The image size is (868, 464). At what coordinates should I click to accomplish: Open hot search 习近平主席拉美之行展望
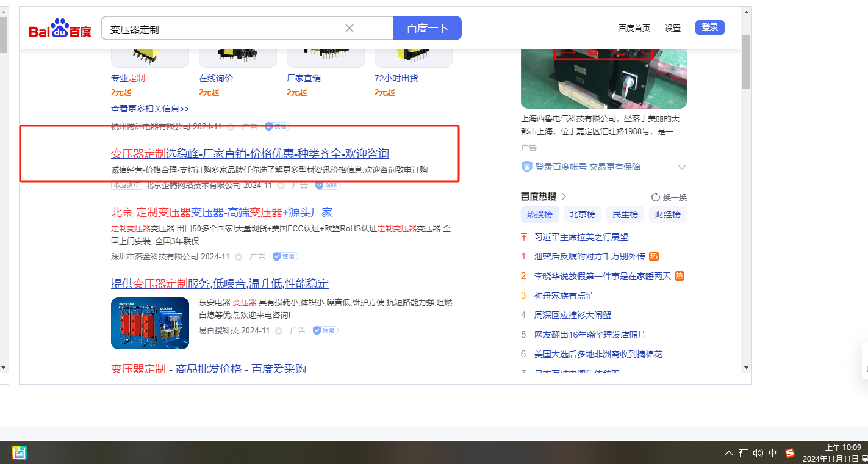coord(581,237)
